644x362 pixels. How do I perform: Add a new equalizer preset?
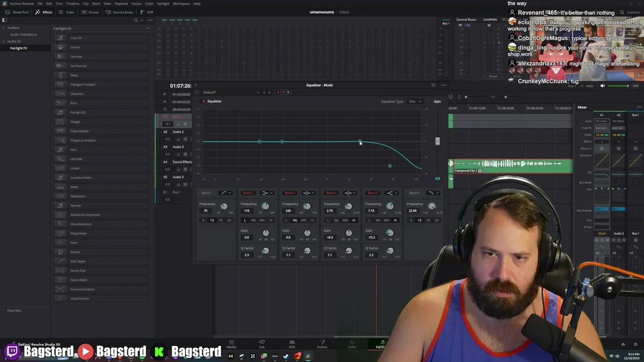[x=196, y=93]
